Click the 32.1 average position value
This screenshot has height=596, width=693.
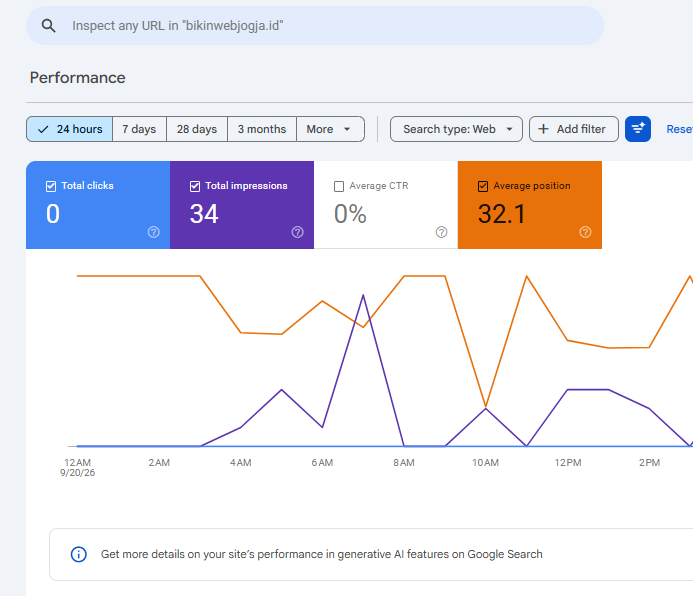tap(502, 214)
